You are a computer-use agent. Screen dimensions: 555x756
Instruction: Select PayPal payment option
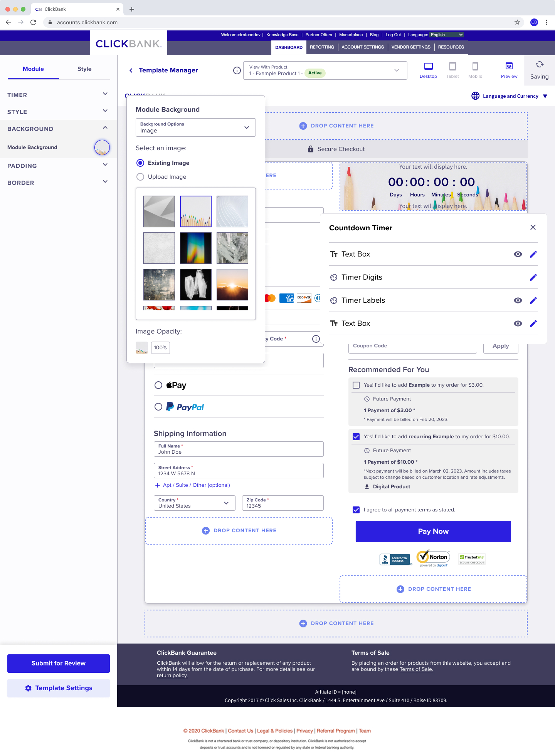[x=158, y=407]
